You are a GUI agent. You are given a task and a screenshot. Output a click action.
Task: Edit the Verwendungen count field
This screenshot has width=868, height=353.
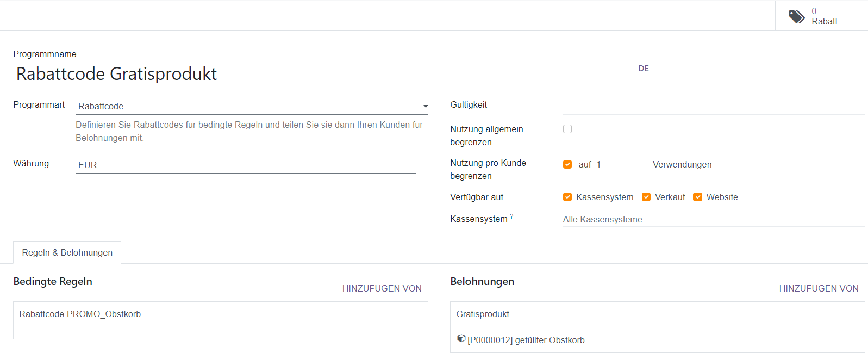[621, 165]
